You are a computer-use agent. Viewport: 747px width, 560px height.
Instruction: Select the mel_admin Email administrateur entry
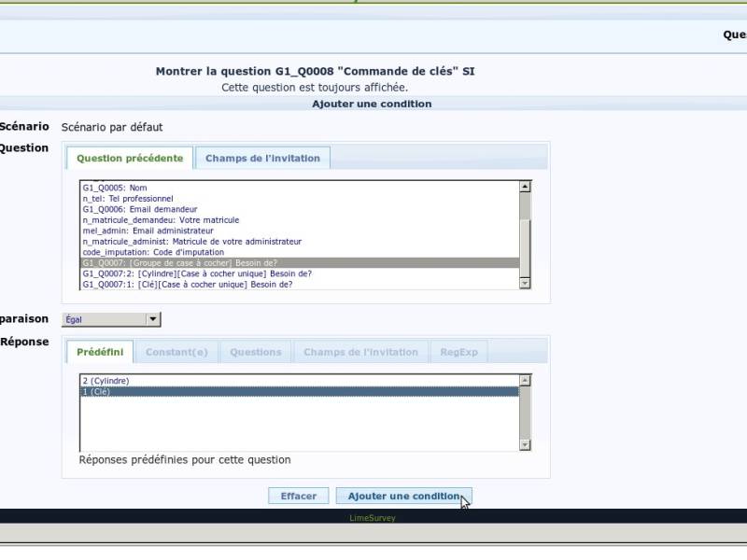300,231
